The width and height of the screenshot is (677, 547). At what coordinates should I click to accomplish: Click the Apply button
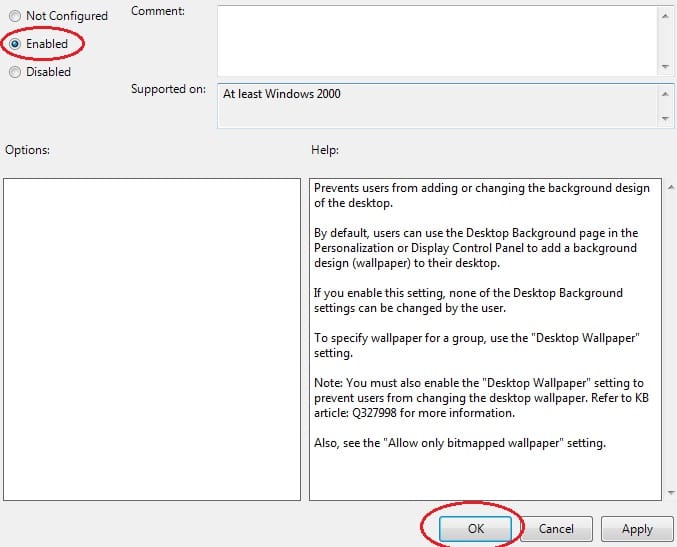coord(637,528)
